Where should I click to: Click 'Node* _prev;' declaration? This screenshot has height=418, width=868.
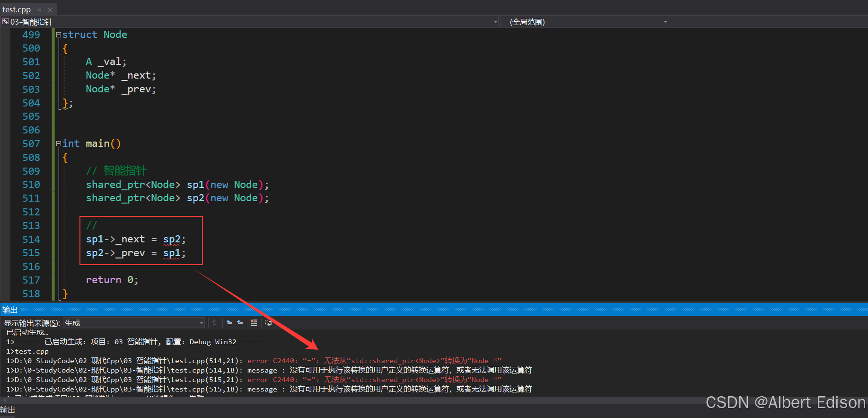[121, 89]
